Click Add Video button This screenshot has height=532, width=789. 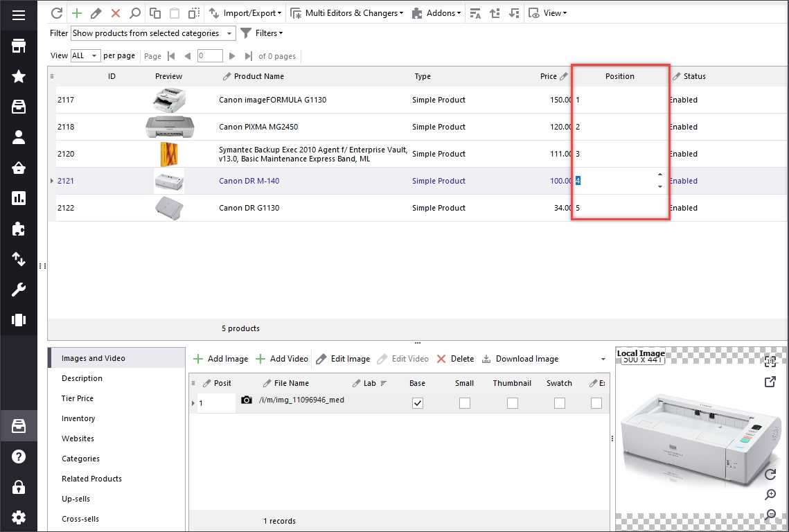[x=282, y=359]
